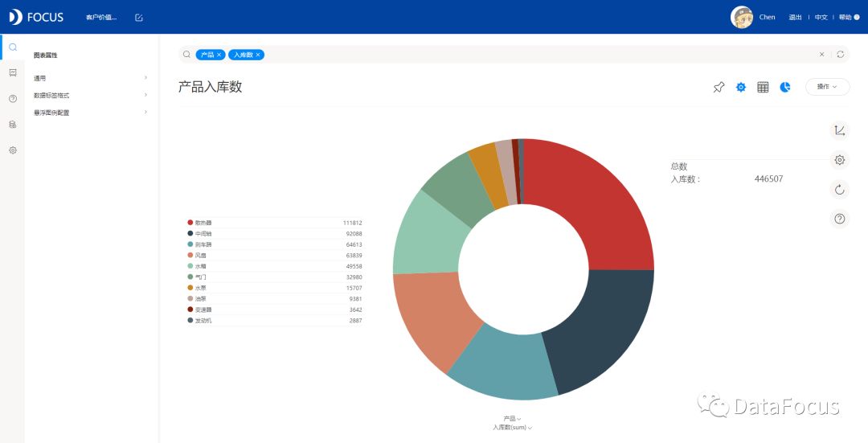Open the 客户价值... project title

point(101,18)
